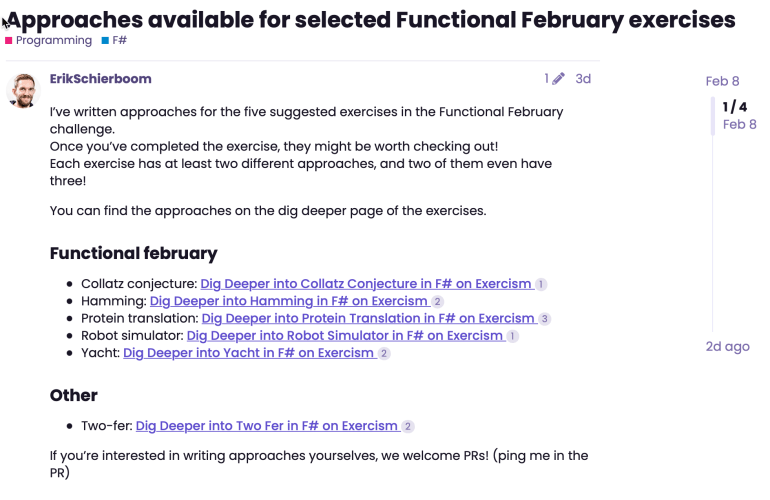770x500 pixels.
Task: Jump to first post date Feb 8 in timeline
Action: (722, 81)
